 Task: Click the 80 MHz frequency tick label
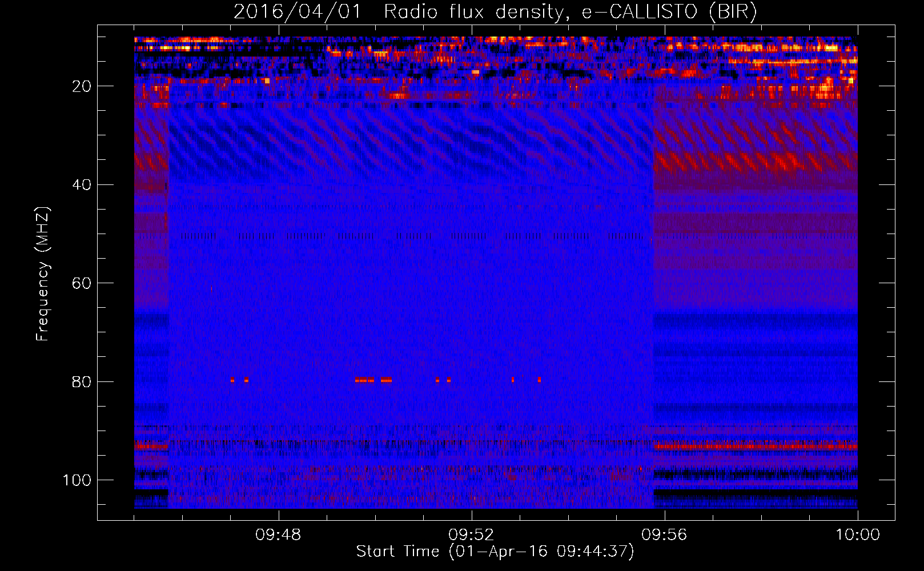pyautogui.click(x=82, y=382)
